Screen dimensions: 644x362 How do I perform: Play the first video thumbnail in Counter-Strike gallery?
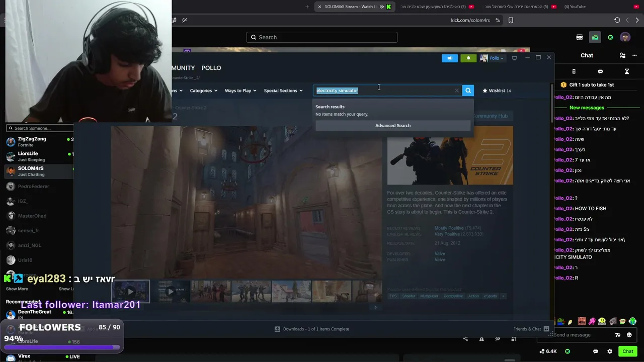[x=130, y=292]
